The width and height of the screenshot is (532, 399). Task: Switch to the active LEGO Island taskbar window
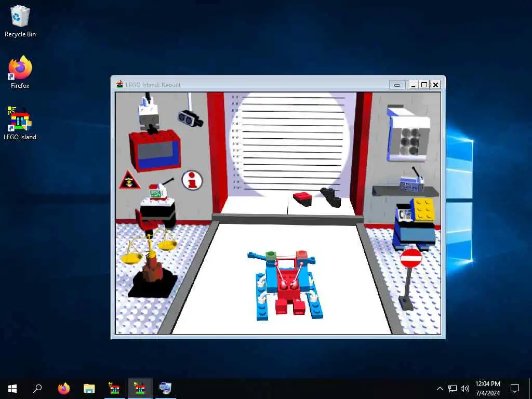140,389
